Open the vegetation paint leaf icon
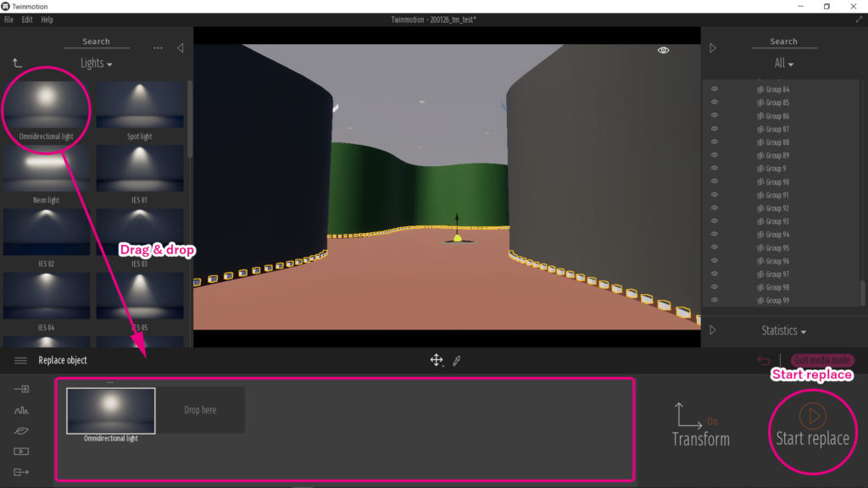 point(19,431)
